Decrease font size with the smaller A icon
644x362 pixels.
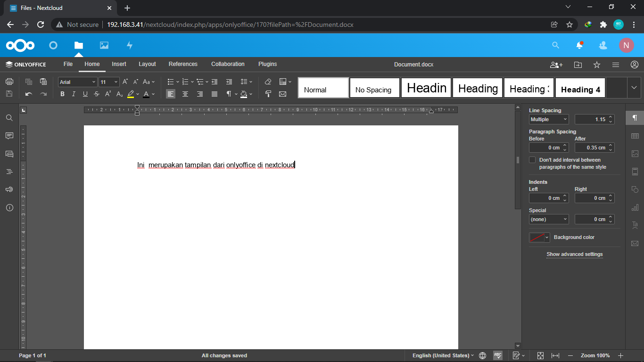coord(136,82)
